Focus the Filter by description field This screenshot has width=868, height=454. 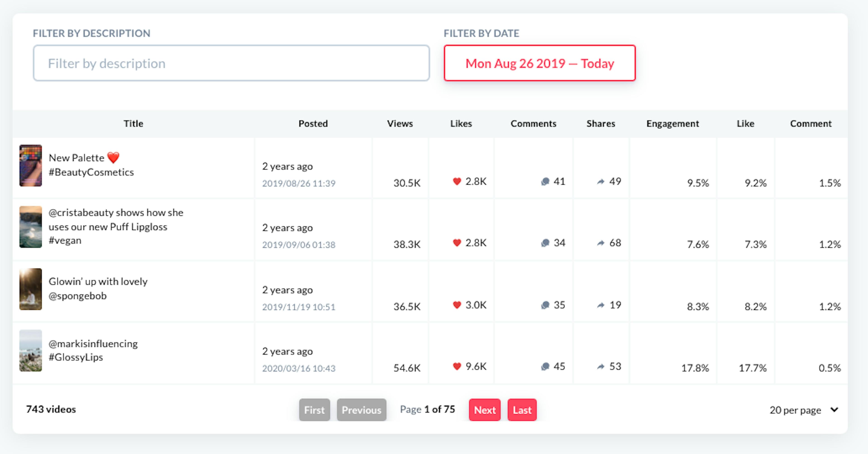click(231, 63)
